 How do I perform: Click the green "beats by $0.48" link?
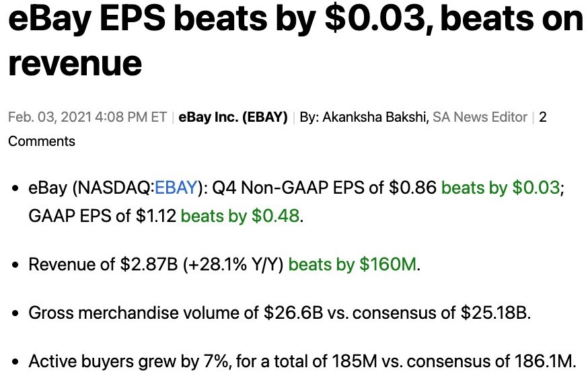pyautogui.click(x=240, y=217)
